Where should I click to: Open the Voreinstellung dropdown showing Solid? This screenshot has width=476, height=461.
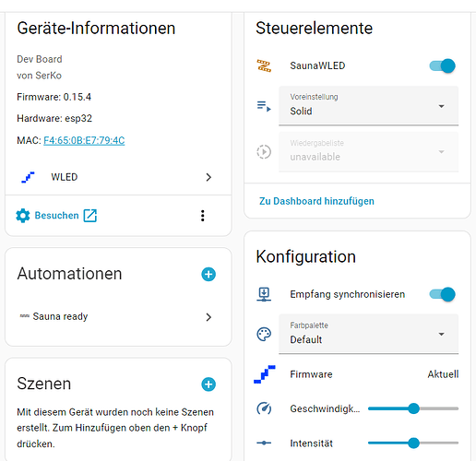click(368, 106)
